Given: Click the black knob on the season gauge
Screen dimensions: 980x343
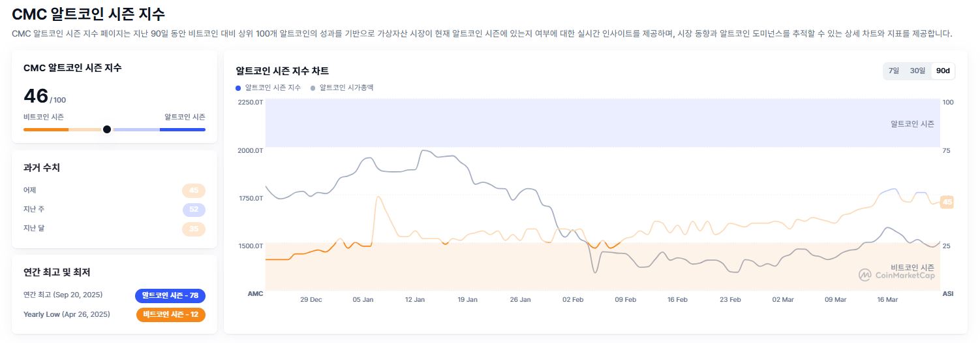Looking at the screenshot, I should (107, 129).
